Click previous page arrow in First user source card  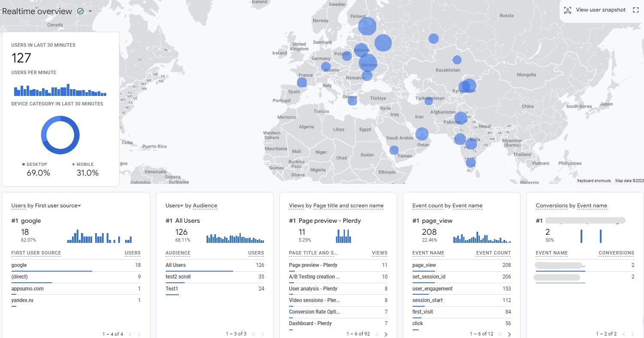click(130, 334)
